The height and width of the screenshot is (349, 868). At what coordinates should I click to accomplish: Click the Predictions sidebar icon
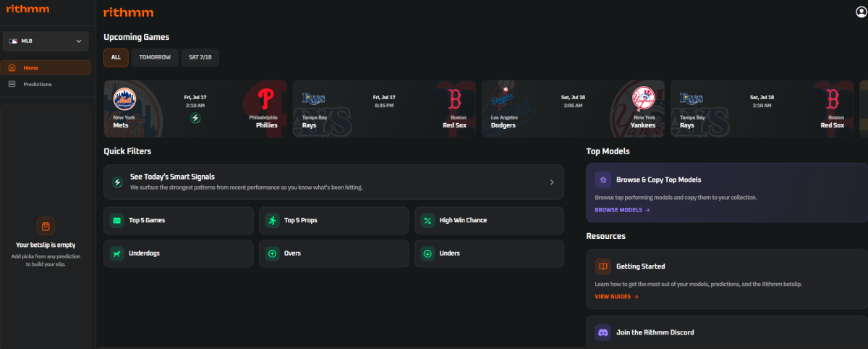12,84
